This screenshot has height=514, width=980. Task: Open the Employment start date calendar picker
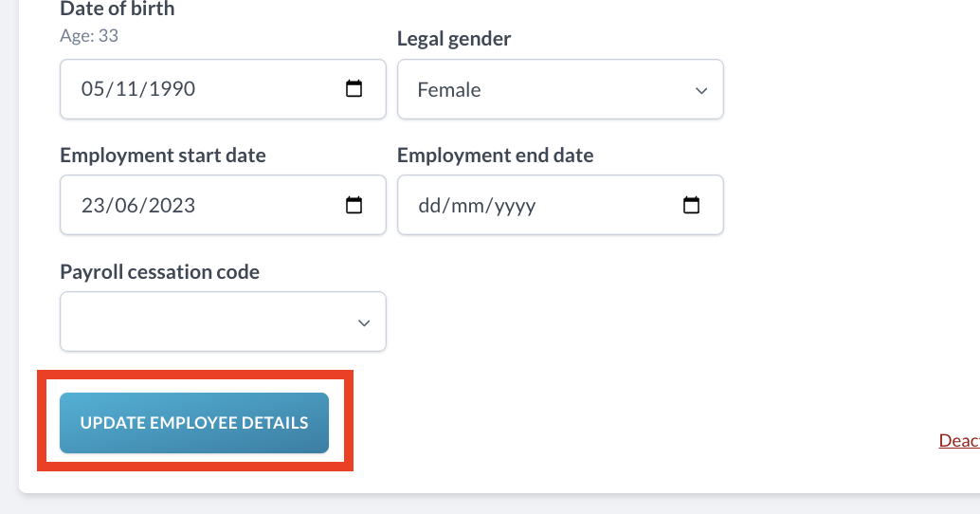(354, 205)
